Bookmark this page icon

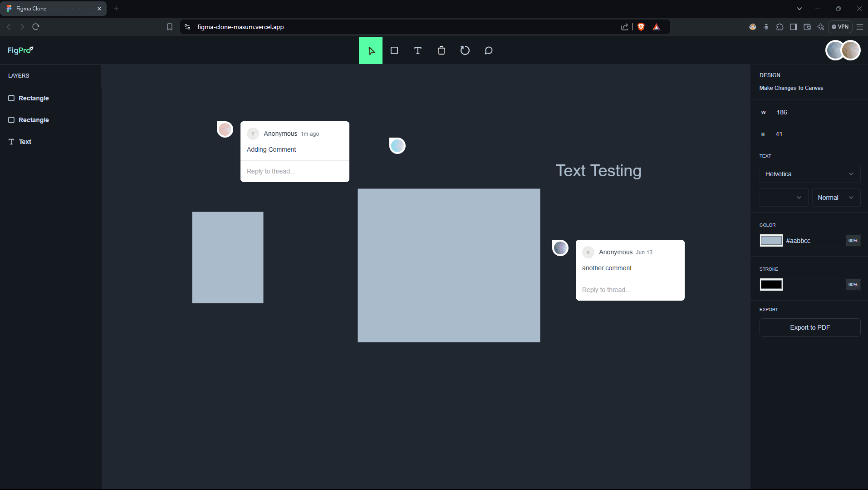[x=170, y=27]
